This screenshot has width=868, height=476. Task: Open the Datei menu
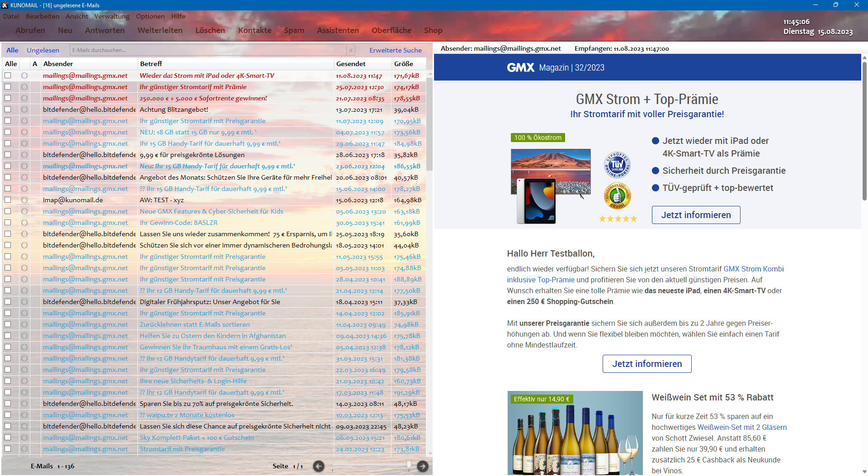point(11,16)
